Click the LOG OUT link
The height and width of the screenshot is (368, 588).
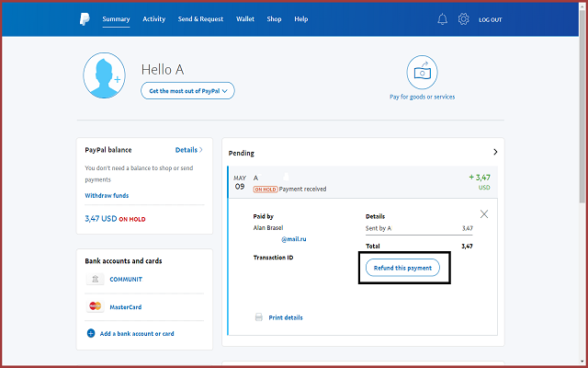pos(490,19)
